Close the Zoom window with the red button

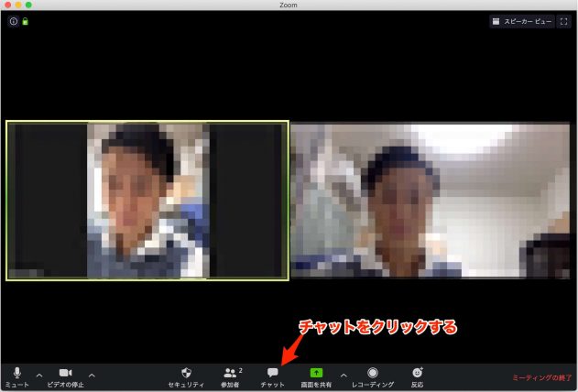pyautogui.click(x=8, y=5)
